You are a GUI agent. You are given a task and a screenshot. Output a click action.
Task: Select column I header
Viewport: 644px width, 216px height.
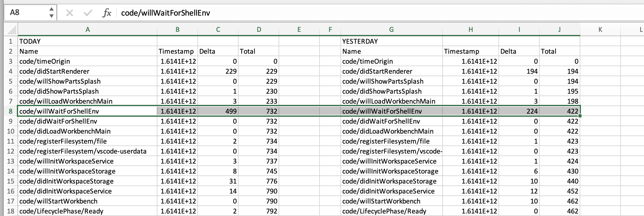(x=519, y=30)
